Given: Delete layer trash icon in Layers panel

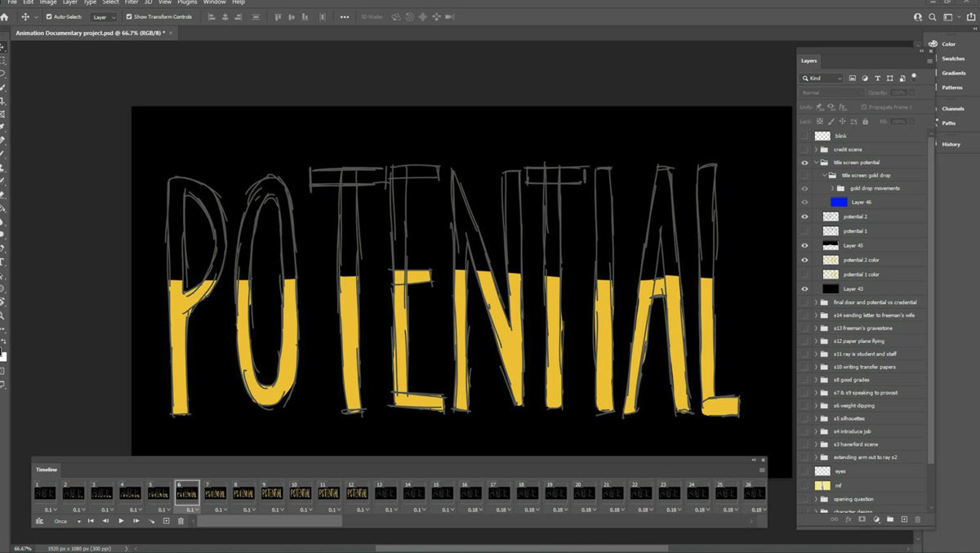Looking at the screenshot, I should (x=918, y=519).
